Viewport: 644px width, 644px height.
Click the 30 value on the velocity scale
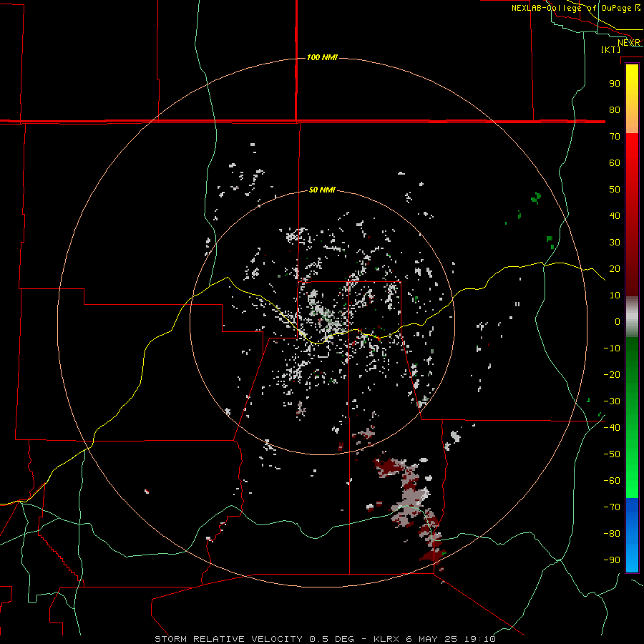(x=615, y=243)
